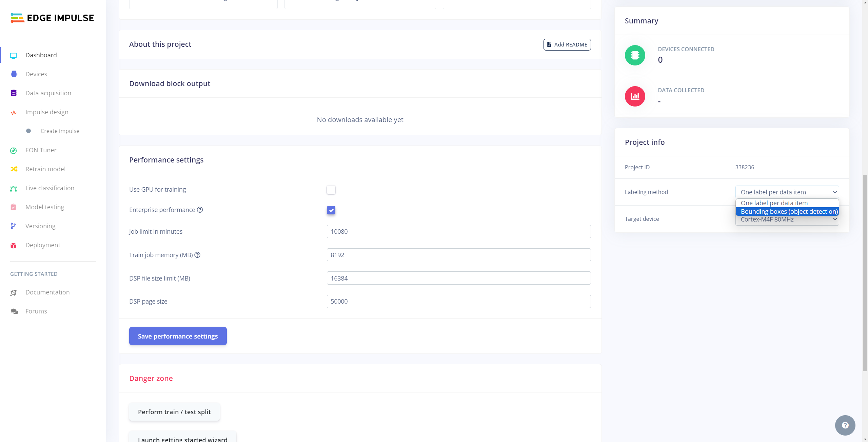This screenshot has width=868, height=442.
Task: Go to Create impulse submenu
Action: [60, 131]
